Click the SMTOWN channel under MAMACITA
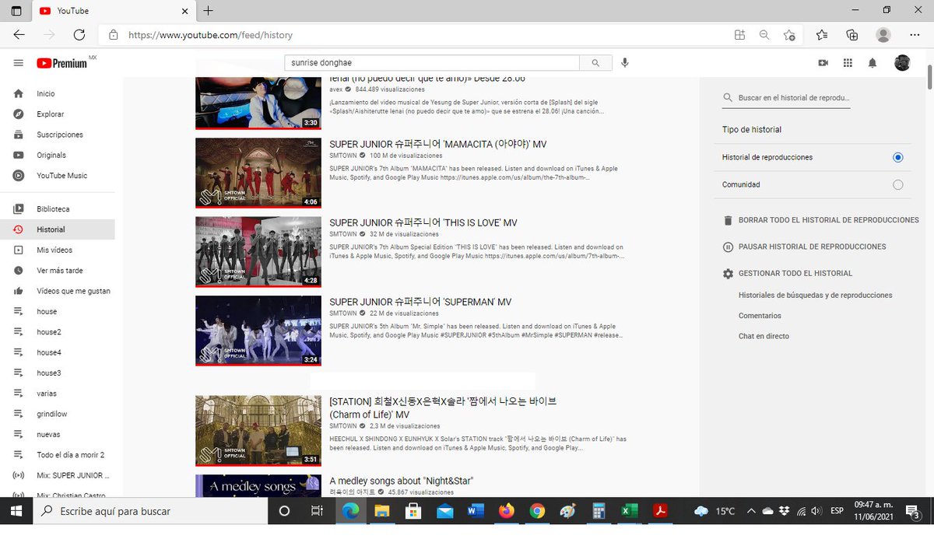 tap(343, 156)
